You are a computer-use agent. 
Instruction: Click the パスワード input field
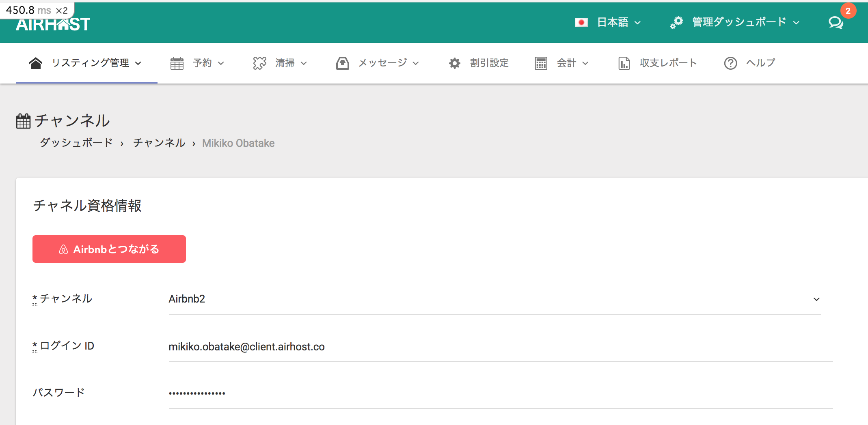point(501,393)
